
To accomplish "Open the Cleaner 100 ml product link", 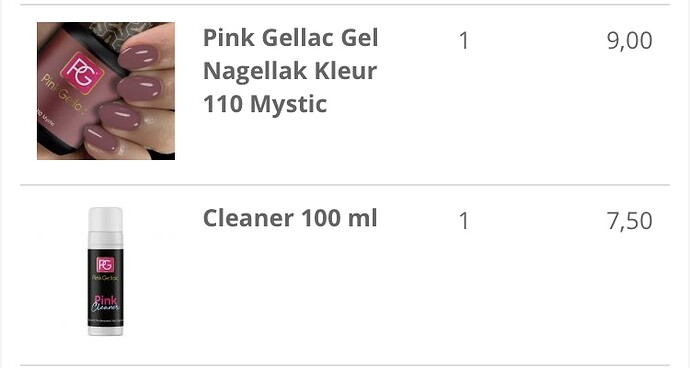I will [290, 218].
